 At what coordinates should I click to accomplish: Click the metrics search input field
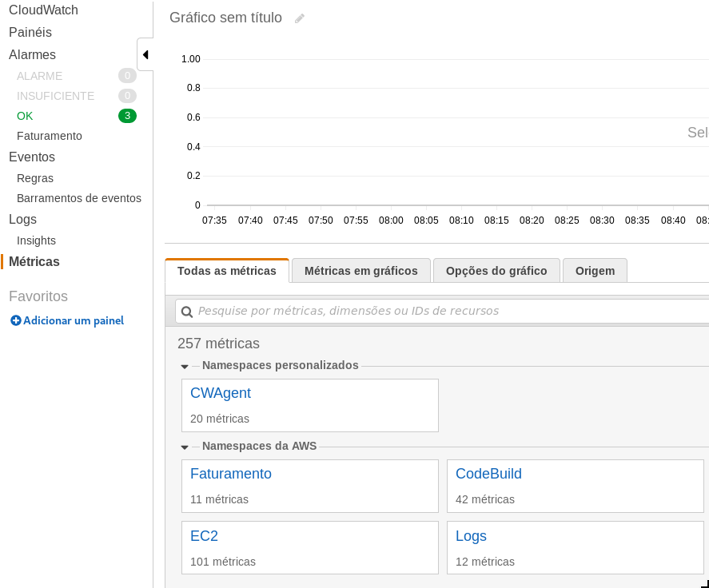point(448,311)
